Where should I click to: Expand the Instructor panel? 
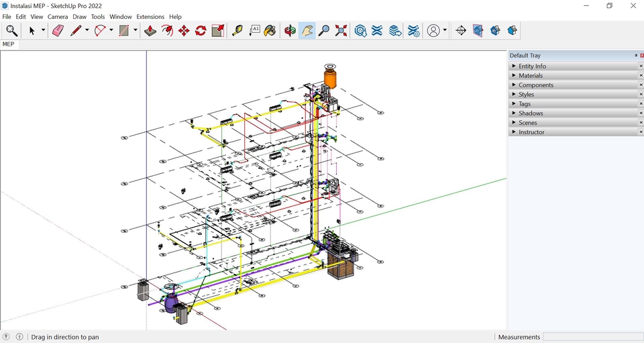tap(574, 132)
